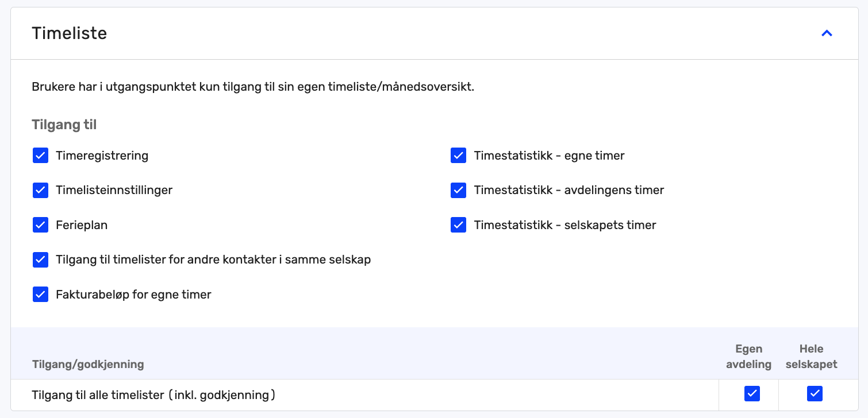Disable Hele selskapet timeliste access
The width and height of the screenshot is (868, 418).
tap(815, 394)
